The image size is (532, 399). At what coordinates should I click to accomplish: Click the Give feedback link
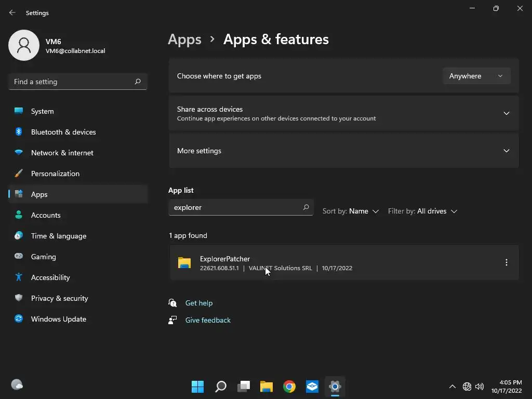coord(208,320)
